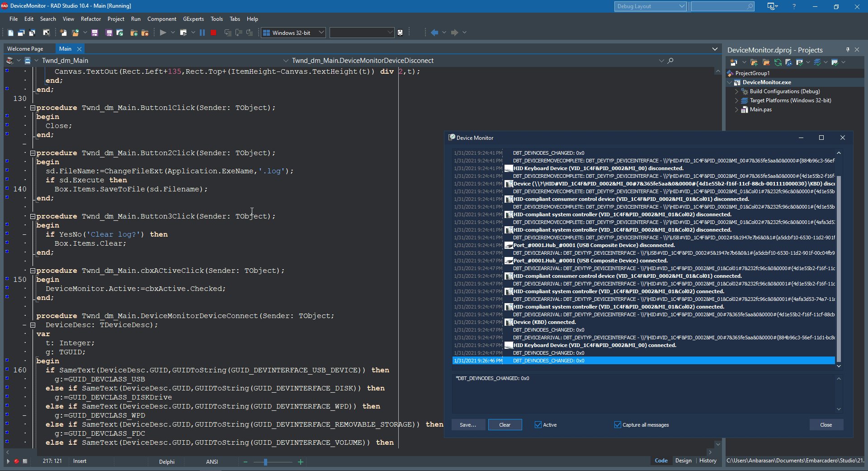
Task: Collapse the DeviceMonitor.exe project node
Action: 729,82
